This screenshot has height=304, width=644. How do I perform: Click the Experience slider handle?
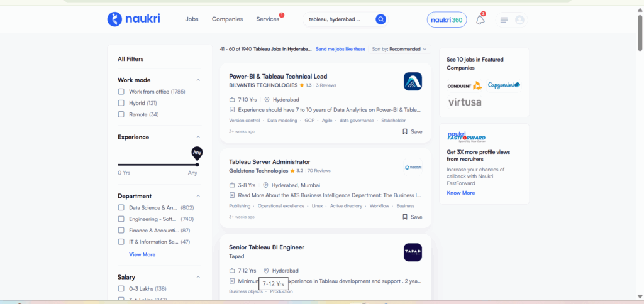(197, 165)
